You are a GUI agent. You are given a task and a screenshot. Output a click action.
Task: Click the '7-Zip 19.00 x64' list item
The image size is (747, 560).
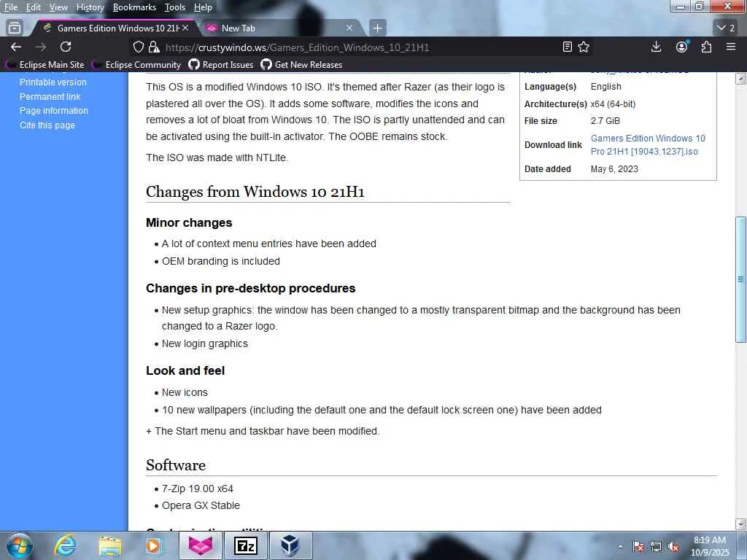(x=197, y=489)
